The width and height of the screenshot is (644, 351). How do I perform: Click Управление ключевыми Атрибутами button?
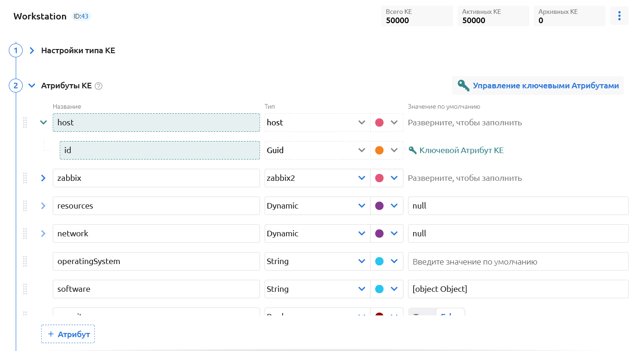(538, 86)
